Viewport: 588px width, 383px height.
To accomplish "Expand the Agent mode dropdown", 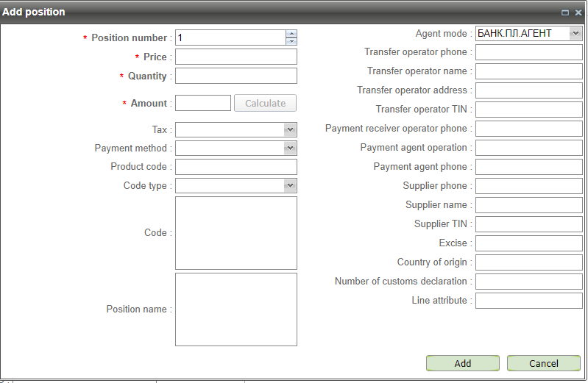I will [x=575, y=33].
